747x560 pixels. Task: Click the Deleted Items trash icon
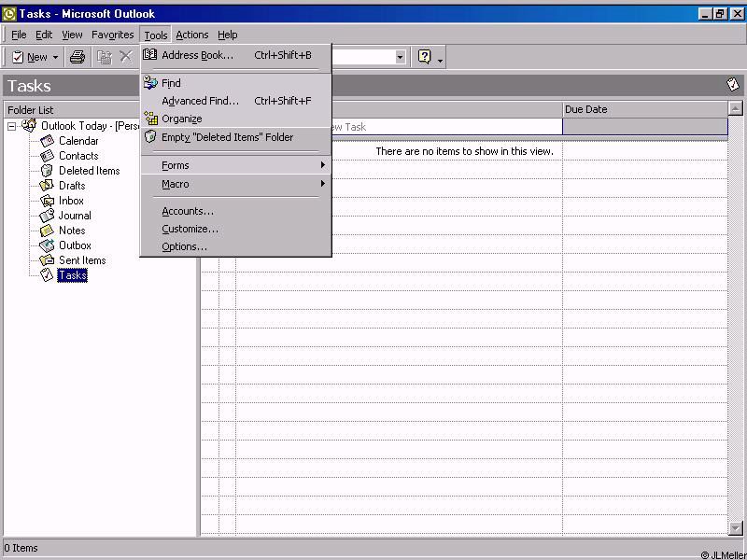[47, 171]
